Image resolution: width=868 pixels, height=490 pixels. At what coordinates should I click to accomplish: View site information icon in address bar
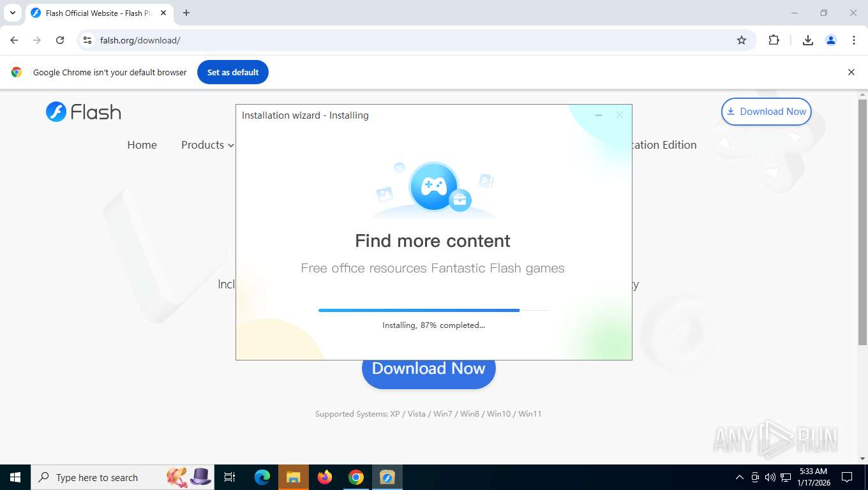(87, 40)
